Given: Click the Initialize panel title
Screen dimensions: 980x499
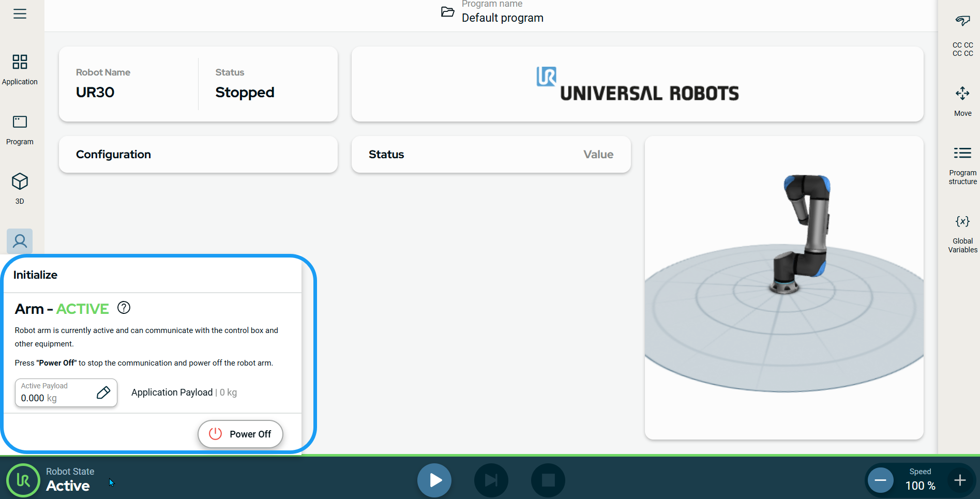Looking at the screenshot, I should click(x=35, y=275).
